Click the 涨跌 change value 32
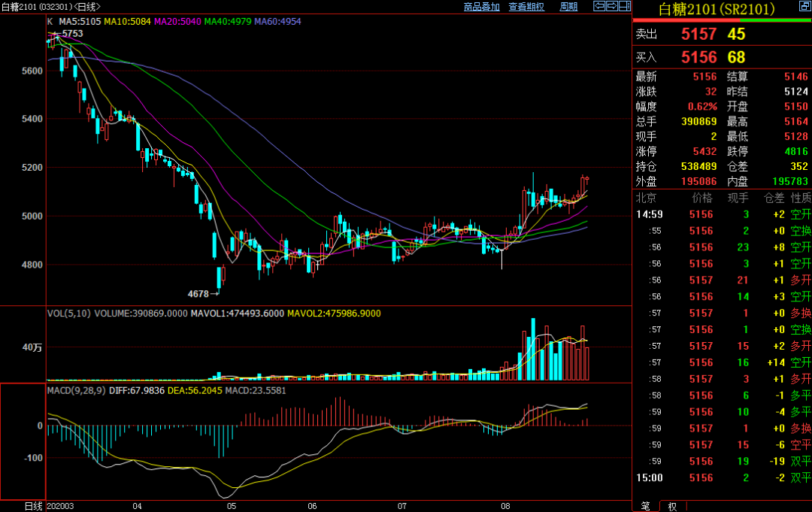Screen dimensions: 812x512 click(711, 92)
